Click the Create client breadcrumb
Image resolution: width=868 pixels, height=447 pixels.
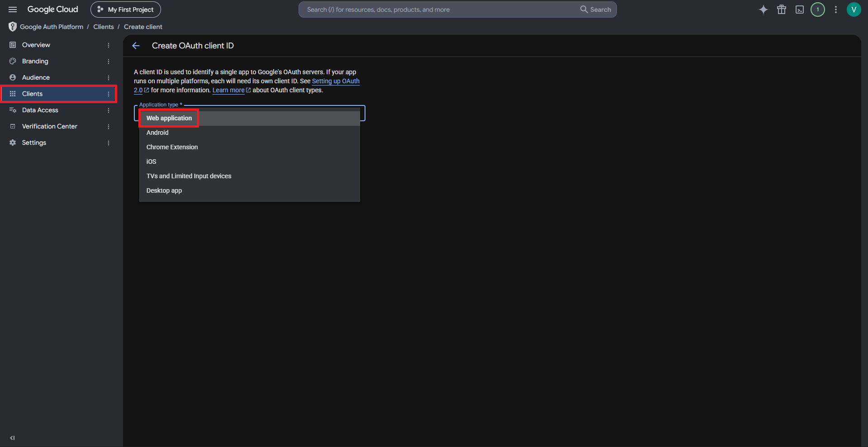pyautogui.click(x=143, y=27)
